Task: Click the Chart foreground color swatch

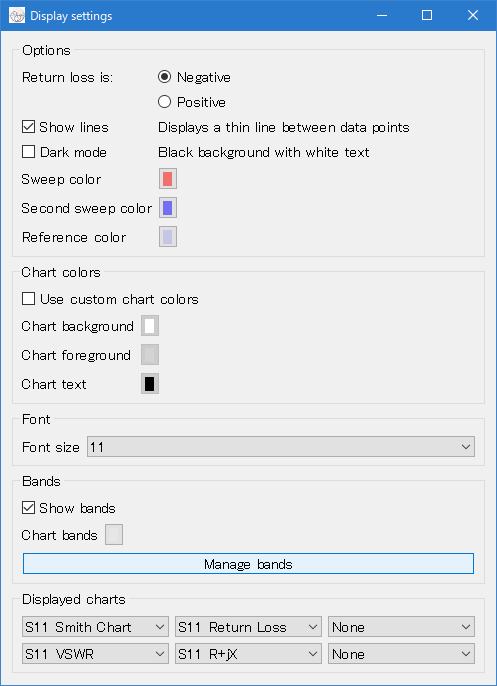Action: point(150,355)
